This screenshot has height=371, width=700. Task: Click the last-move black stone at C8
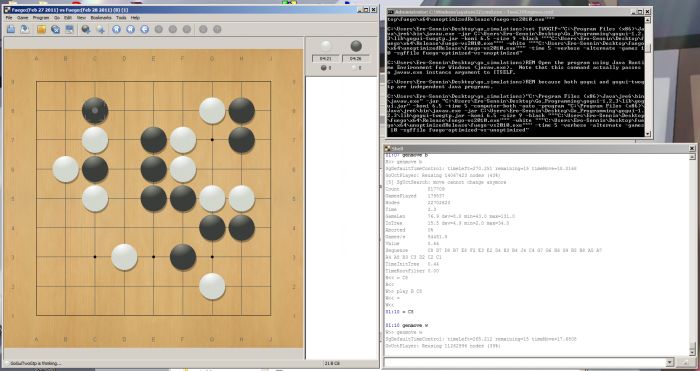[x=95, y=111]
